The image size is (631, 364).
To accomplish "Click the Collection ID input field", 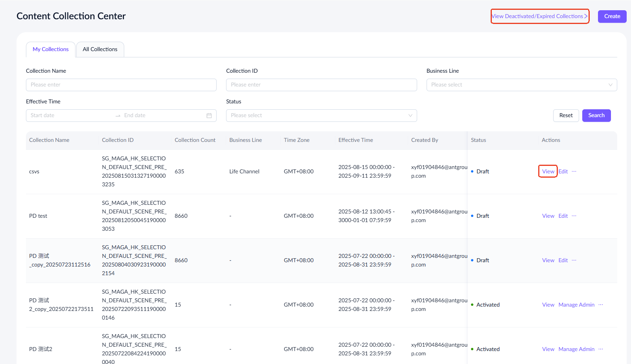I will pos(321,85).
